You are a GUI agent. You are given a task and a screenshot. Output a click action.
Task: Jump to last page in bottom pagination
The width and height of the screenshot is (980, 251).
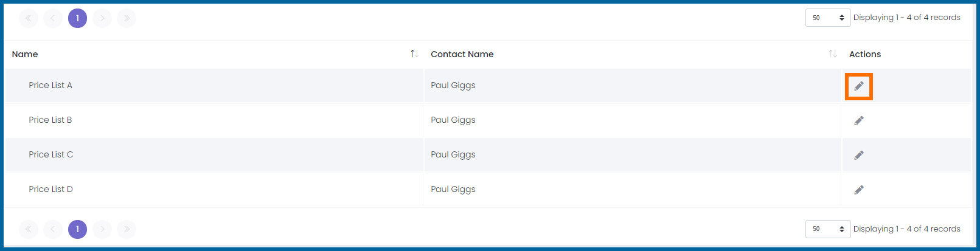pyautogui.click(x=127, y=229)
